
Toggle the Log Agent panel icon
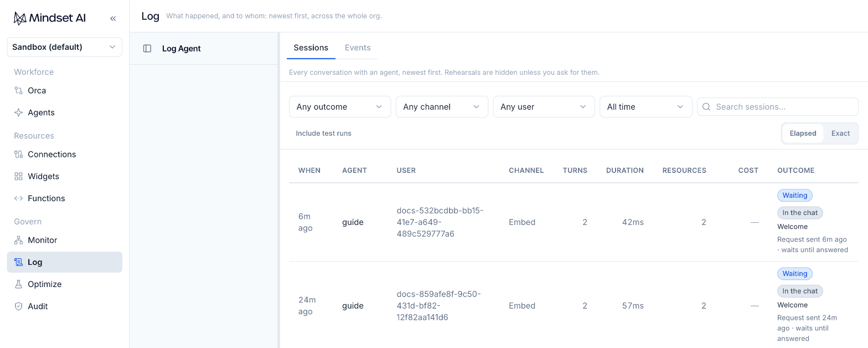point(147,49)
